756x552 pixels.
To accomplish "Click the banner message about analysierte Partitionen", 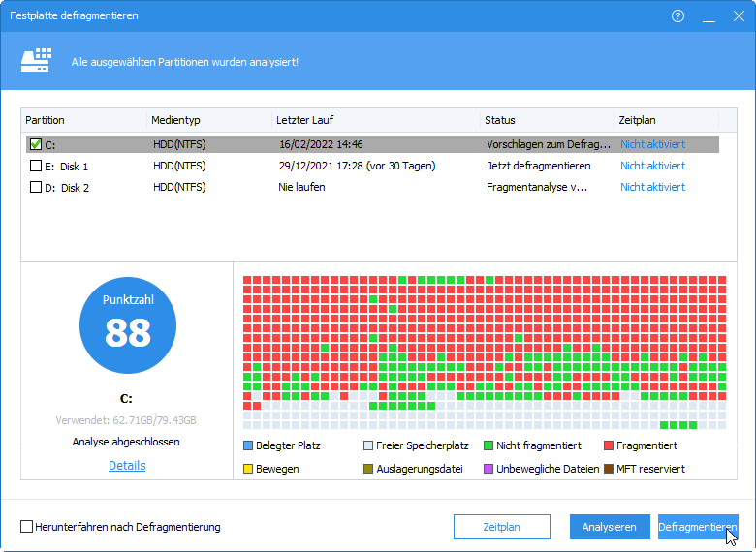I will [x=185, y=62].
